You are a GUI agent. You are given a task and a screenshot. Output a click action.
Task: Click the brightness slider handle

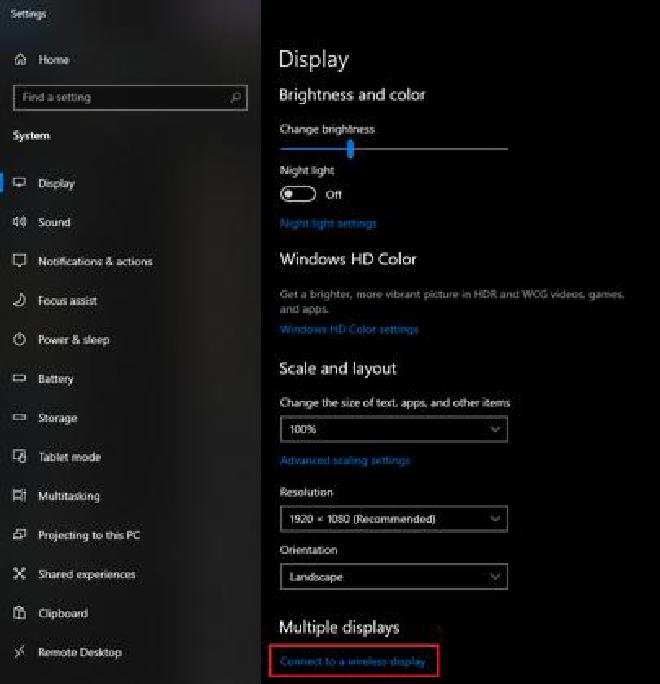[x=350, y=149]
